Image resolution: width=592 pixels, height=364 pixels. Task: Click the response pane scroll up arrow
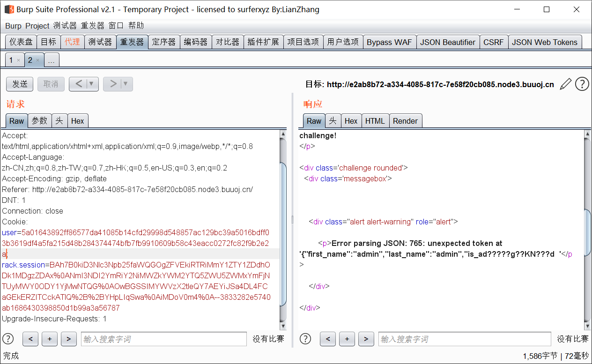click(x=587, y=134)
